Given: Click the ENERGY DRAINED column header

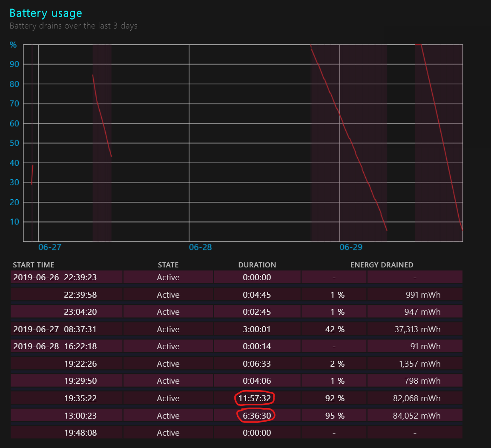Looking at the screenshot, I should pyautogui.click(x=382, y=265).
